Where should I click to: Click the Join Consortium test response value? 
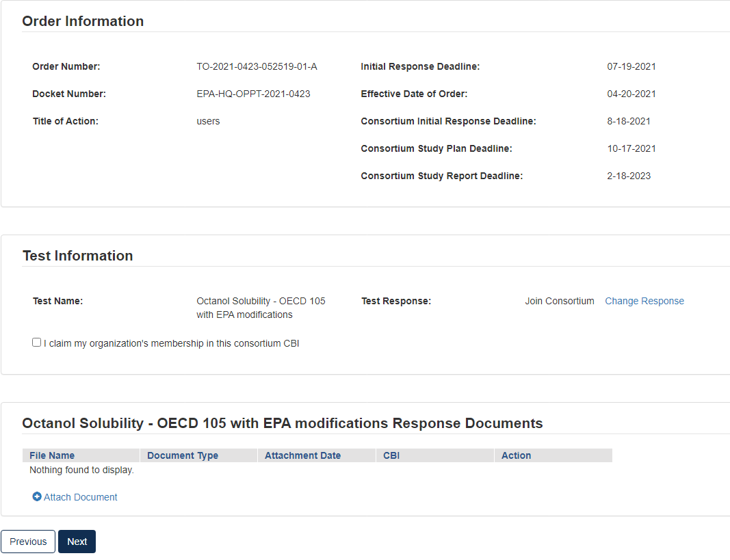[x=559, y=301]
